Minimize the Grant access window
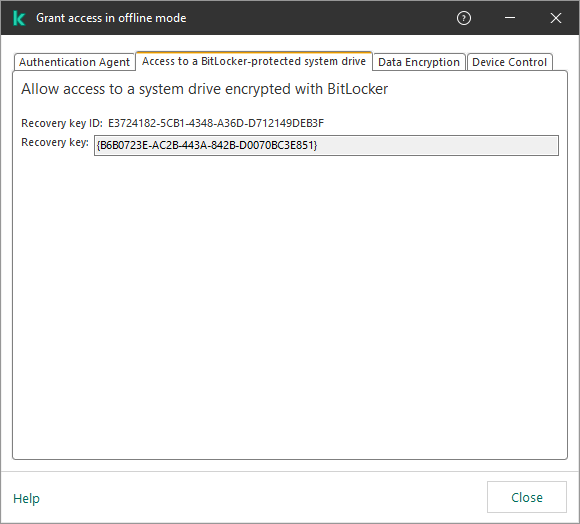580x524 pixels. tap(510, 18)
